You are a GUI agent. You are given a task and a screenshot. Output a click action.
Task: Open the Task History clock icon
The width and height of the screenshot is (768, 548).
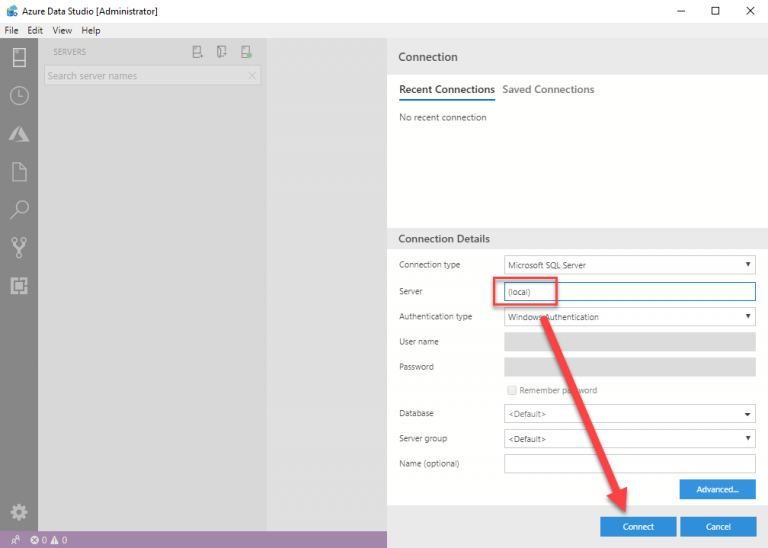point(19,95)
